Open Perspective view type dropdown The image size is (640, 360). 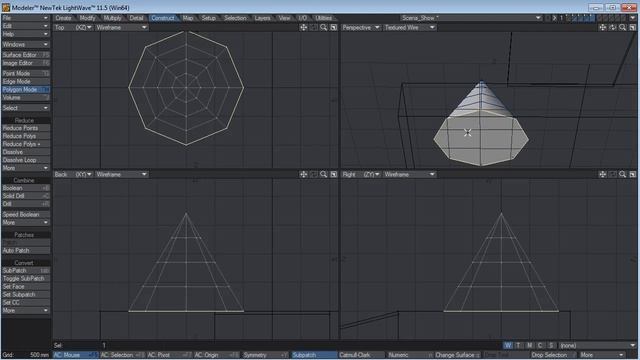[361, 27]
